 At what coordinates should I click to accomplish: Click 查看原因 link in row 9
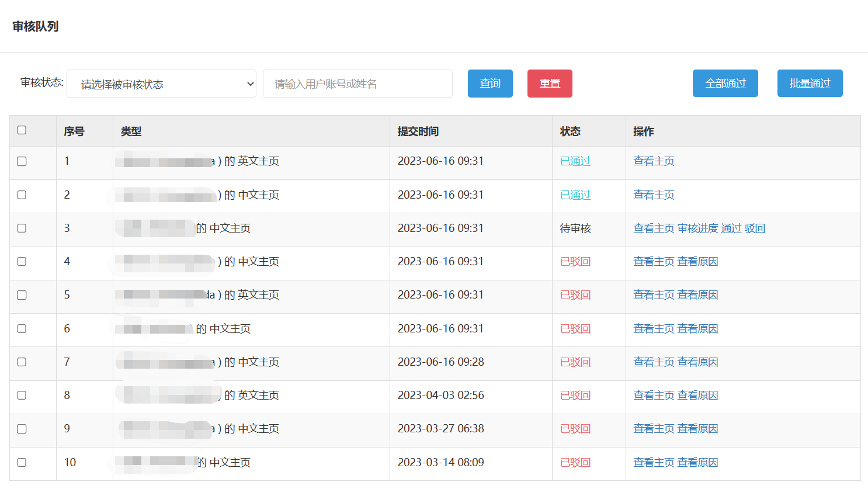pos(697,429)
